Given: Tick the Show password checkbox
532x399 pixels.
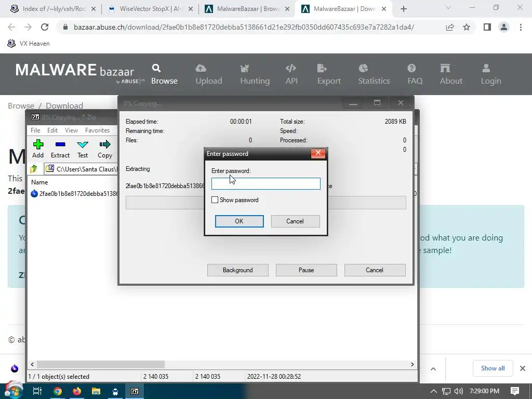Looking at the screenshot, I should (215, 200).
